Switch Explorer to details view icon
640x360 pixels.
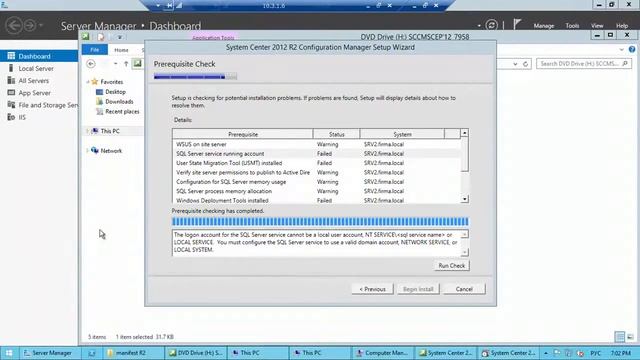(620, 336)
